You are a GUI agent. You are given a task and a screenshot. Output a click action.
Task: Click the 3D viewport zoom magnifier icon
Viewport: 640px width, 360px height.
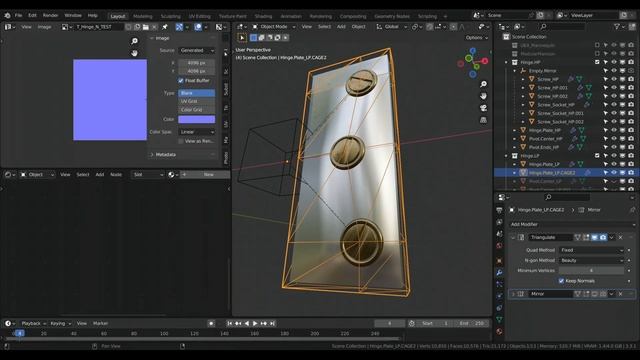coord(484,84)
